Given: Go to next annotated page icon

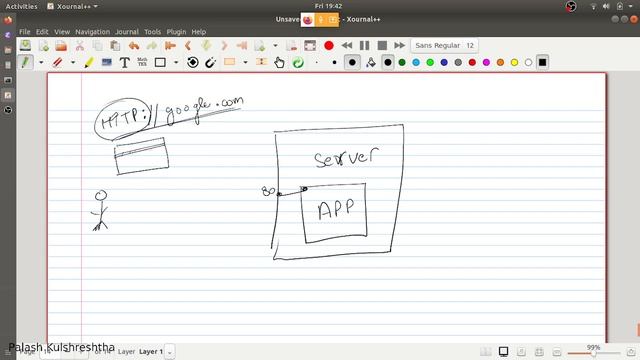Looking at the screenshot, I should coord(206,45).
